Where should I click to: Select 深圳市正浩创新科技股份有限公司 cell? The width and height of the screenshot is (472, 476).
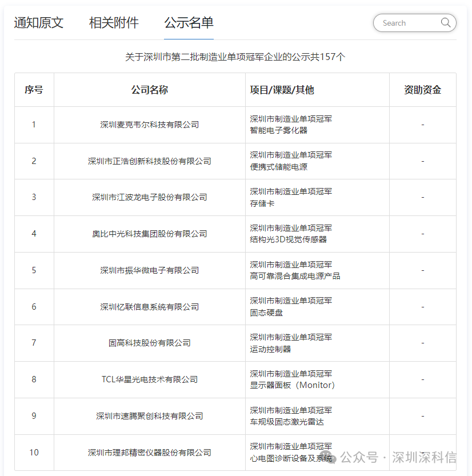tap(149, 161)
